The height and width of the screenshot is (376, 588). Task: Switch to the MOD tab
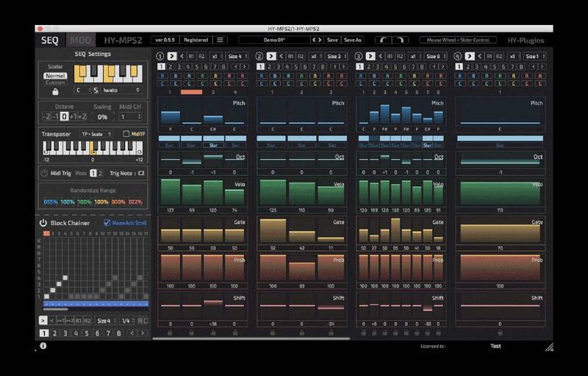pos(80,40)
